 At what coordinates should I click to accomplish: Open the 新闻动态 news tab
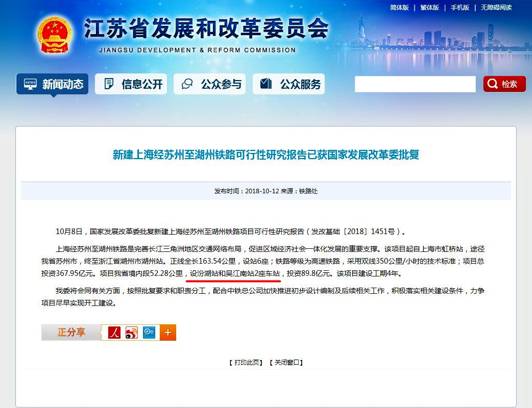coord(53,84)
